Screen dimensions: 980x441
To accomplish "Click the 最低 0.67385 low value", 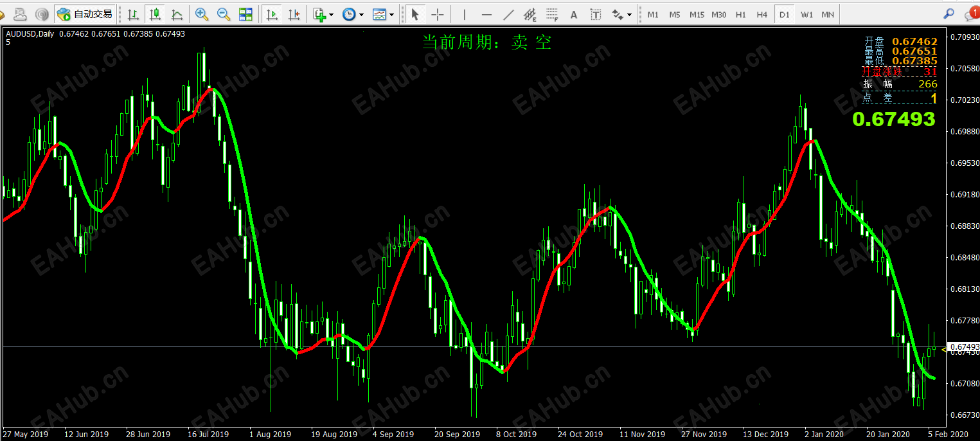I will pos(914,61).
